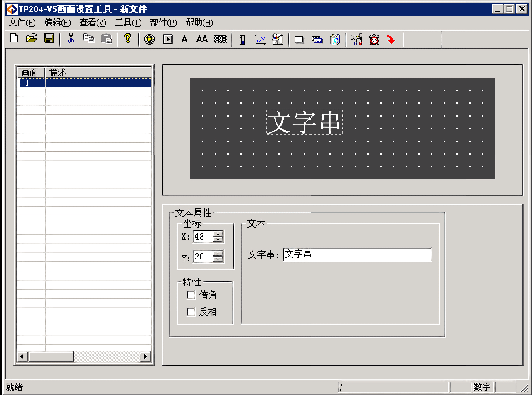Click the red download arrow icon

(x=391, y=39)
